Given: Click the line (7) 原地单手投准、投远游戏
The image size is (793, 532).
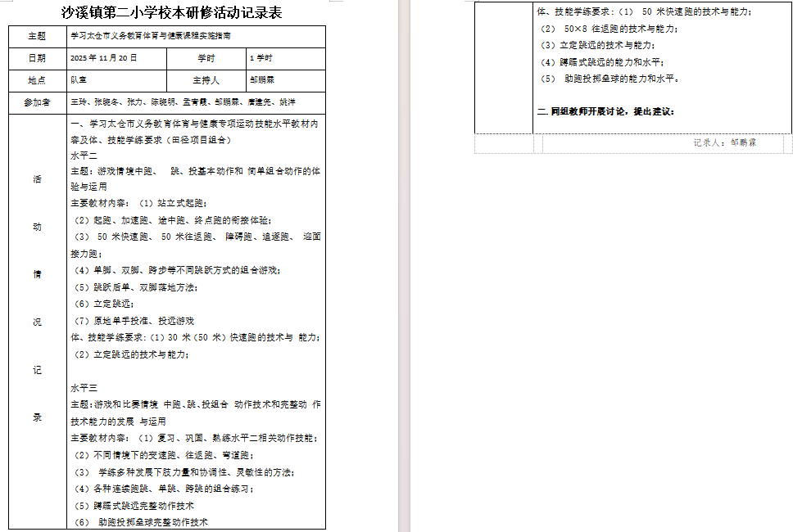Looking at the screenshot, I should 134,321.
